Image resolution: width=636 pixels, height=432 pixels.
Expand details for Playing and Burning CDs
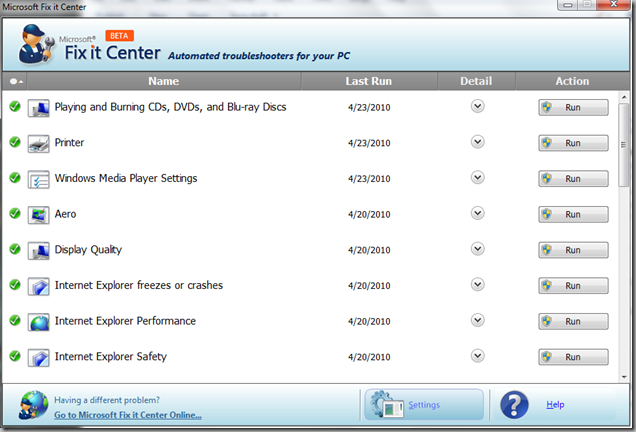(x=478, y=106)
